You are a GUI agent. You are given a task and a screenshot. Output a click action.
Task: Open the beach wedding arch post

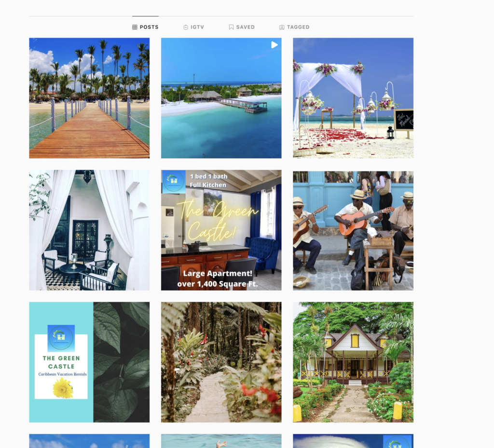point(353,98)
